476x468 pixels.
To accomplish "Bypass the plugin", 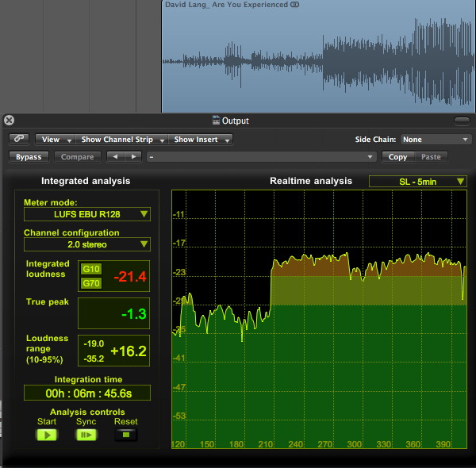I will pos(29,157).
